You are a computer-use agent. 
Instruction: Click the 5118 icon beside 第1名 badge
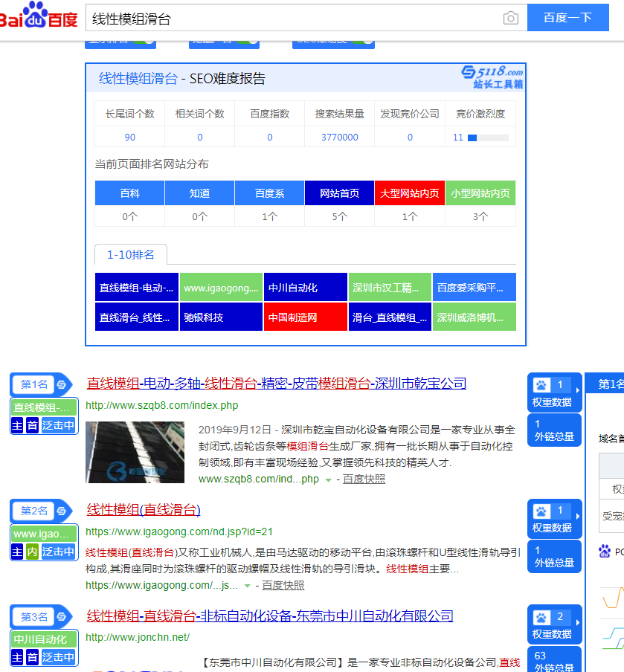(62, 384)
